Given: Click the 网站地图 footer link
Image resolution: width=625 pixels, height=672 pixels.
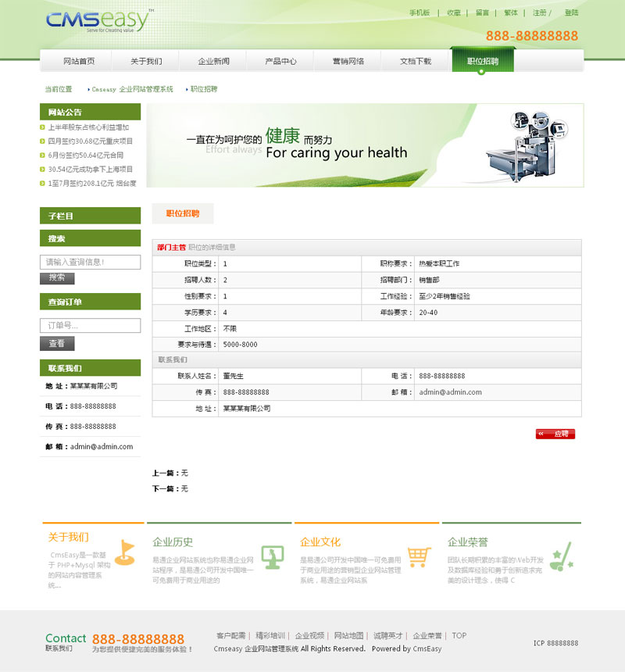Looking at the screenshot, I should 349,636.
